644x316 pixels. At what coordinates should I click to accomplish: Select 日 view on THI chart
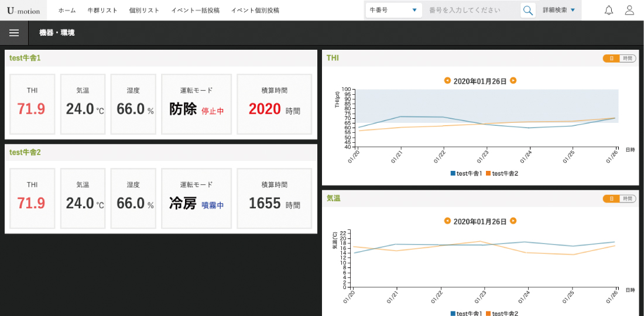coord(611,59)
